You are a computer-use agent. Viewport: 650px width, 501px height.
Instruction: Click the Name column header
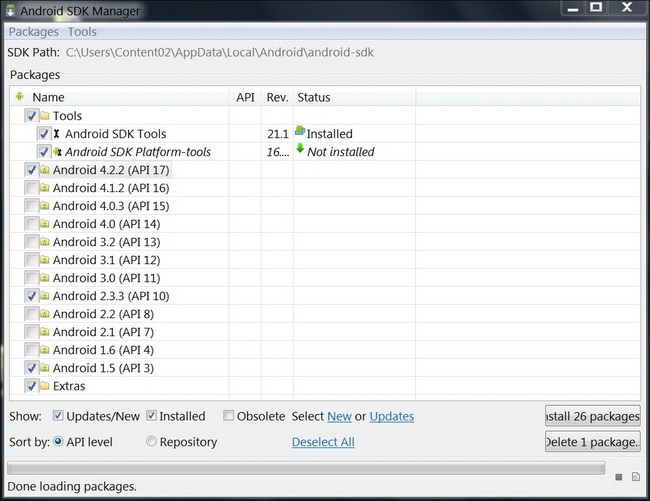tap(120, 97)
